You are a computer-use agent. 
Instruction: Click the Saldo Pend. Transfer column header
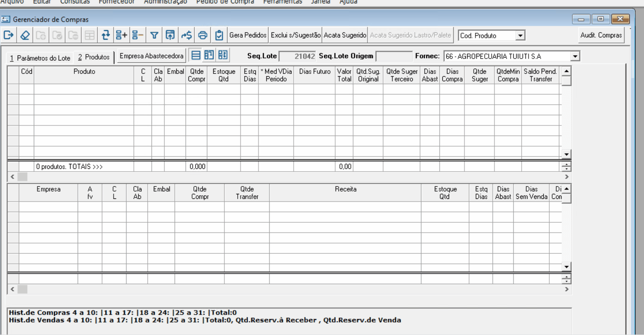click(x=541, y=75)
